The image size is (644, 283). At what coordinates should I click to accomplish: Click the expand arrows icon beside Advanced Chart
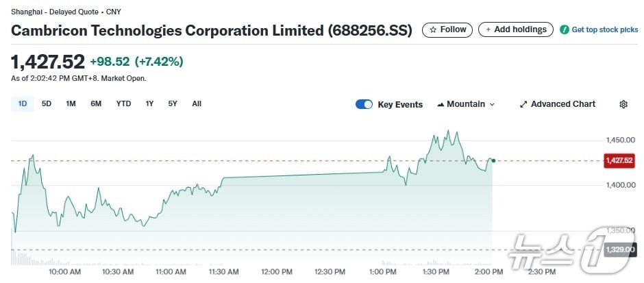(523, 104)
